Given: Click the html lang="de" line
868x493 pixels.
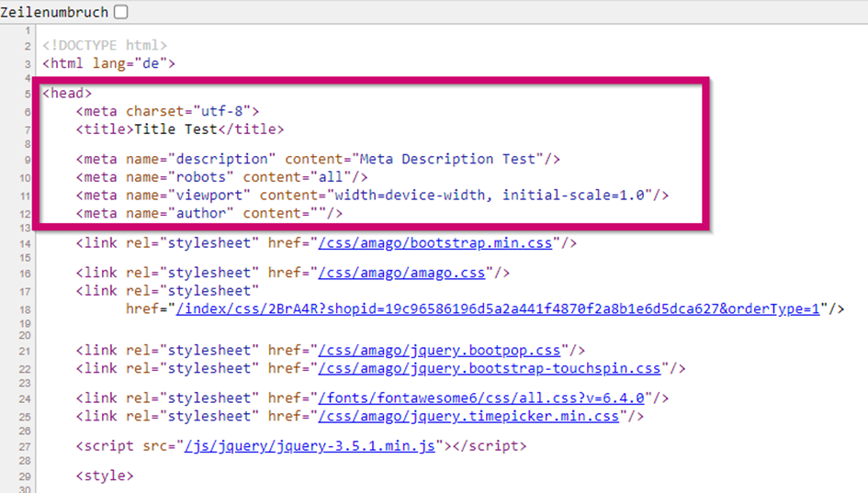Looking at the screenshot, I should click(x=108, y=63).
